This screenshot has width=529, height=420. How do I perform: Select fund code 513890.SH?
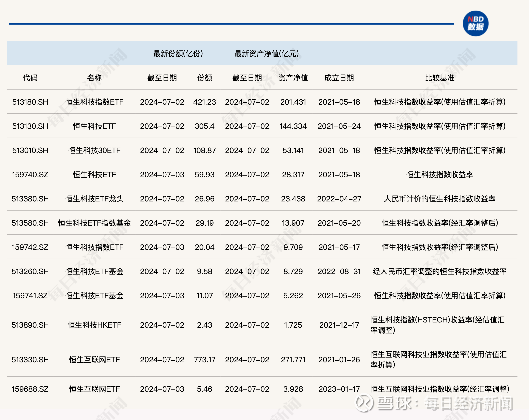(30, 325)
